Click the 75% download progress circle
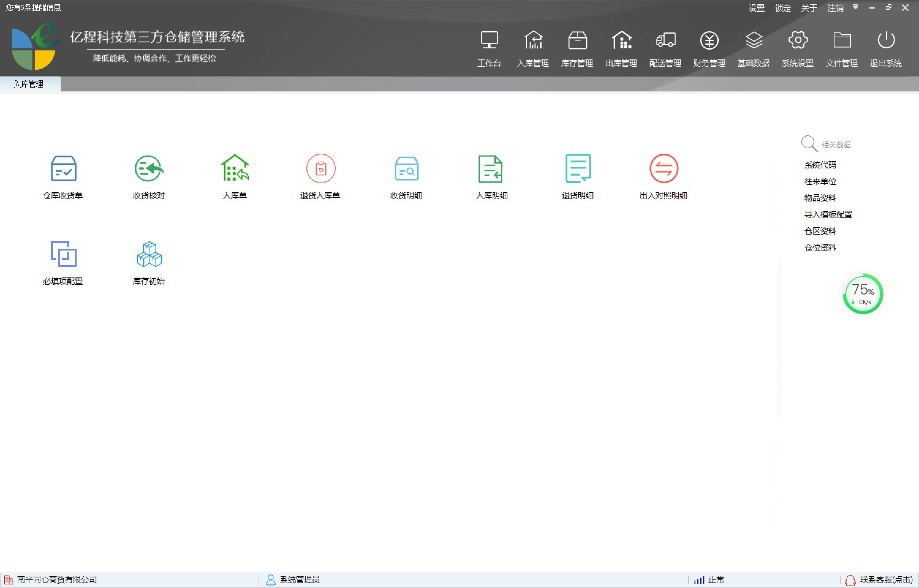The height and width of the screenshot is (588, 919). coord(863,293)
